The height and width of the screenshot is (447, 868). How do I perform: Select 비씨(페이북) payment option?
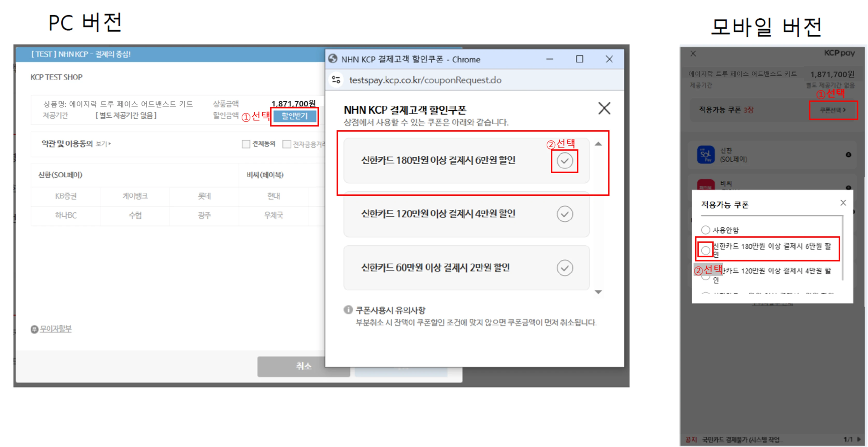coord(265,175)
